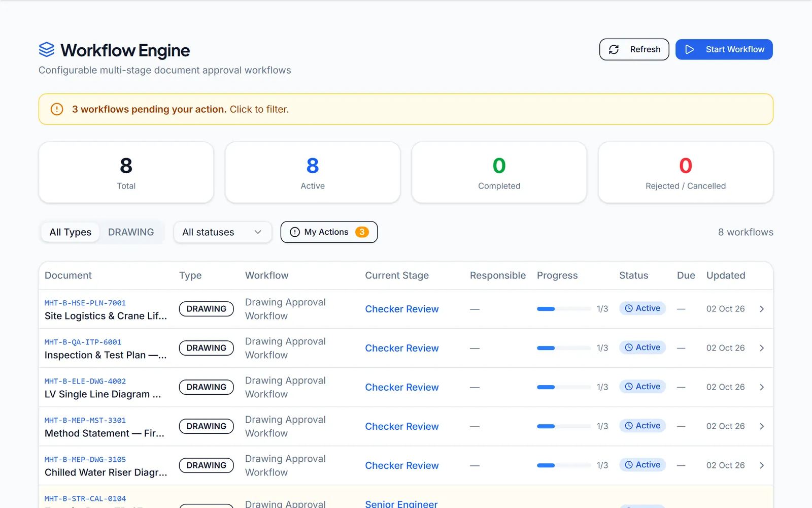
Task: Toggle the My Actions filter
Action: pyautogui.click(x=329, y=232)
